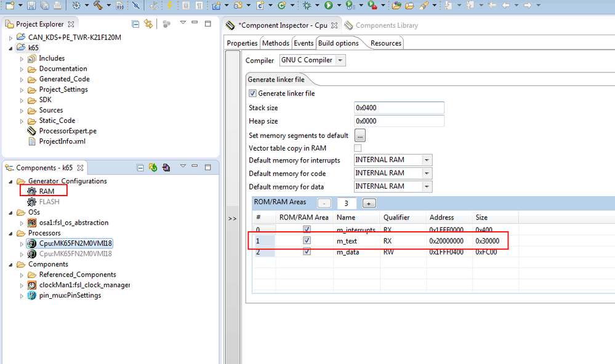Collapse all in Components panel
Screen dimensions: 615x364
click(x=140, y=168)
